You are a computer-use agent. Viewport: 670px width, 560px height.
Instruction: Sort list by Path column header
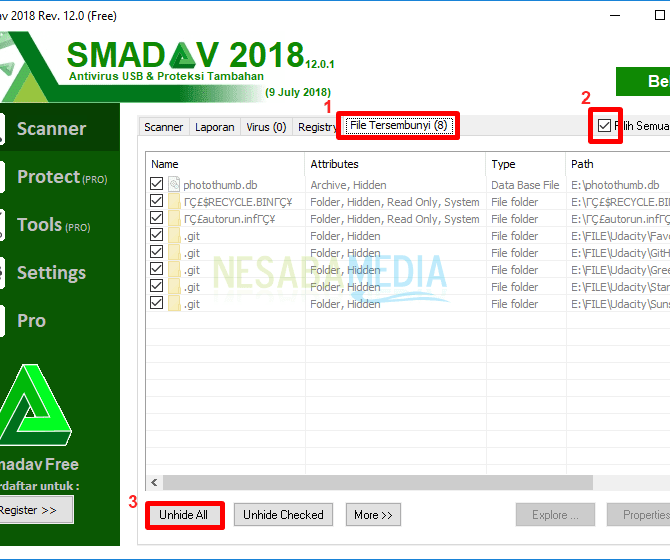click(x=618, y=164)
